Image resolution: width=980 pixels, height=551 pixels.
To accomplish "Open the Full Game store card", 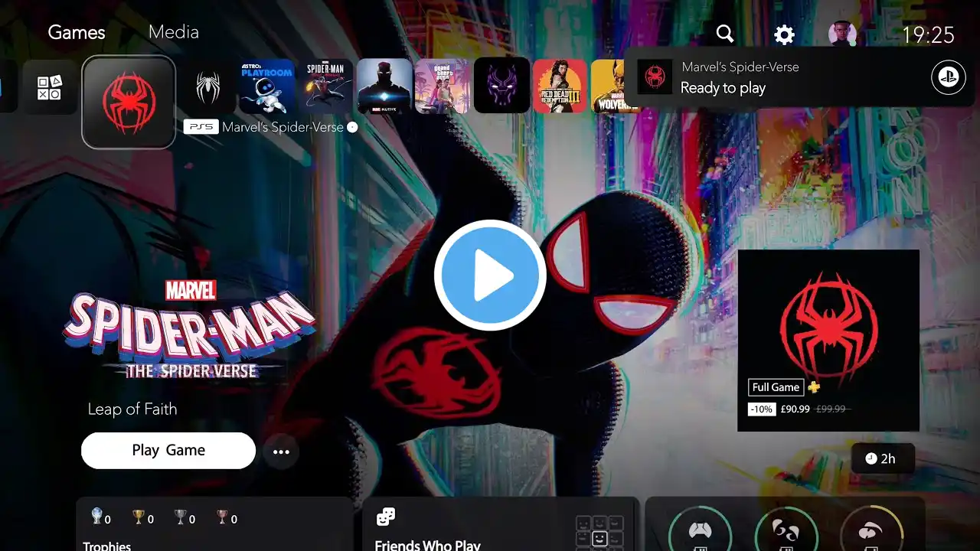I will [x=828, y=341].
